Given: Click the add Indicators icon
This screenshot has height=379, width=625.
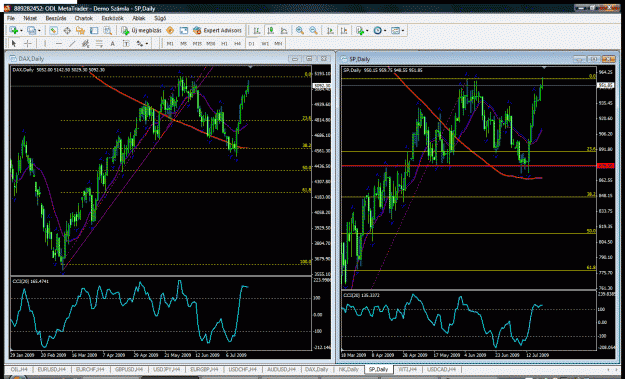Looking at the screenshot, I should click(x=360, y=30).
